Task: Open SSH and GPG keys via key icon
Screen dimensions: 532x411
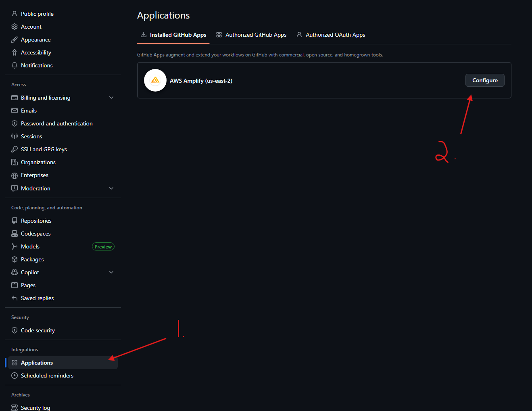Action: point(14,149)
